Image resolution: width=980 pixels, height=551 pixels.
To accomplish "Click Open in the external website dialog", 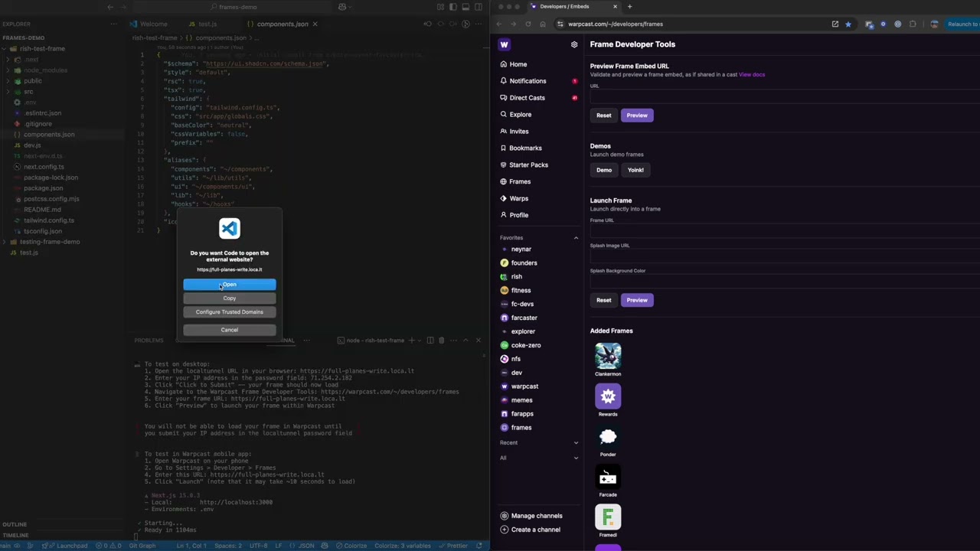I will pyautogui.click(x=229, y=284).
